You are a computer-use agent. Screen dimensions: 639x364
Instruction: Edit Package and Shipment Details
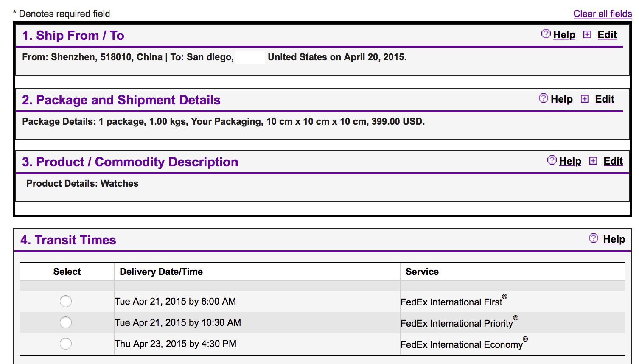(605, 99)
